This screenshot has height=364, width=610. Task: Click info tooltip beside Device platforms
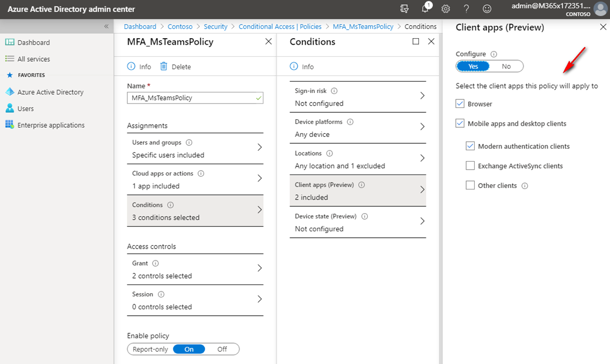point(350,122)
